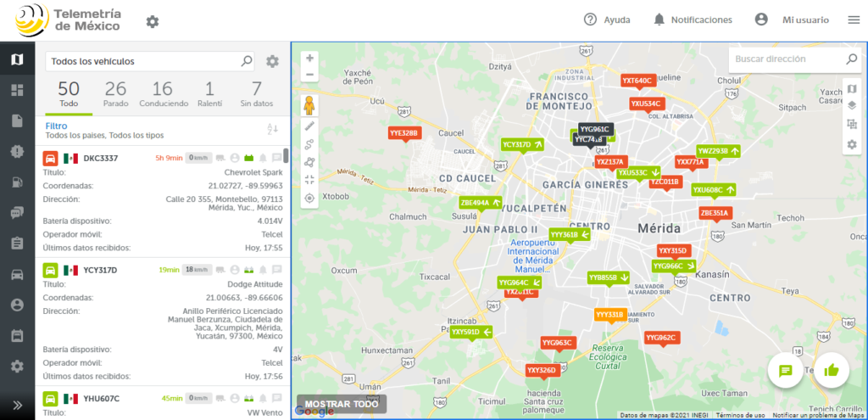The width and height of the screenshot is (868, 420).
Task: Click the orange car icon of DKC3337
Action: coord(50,159)
